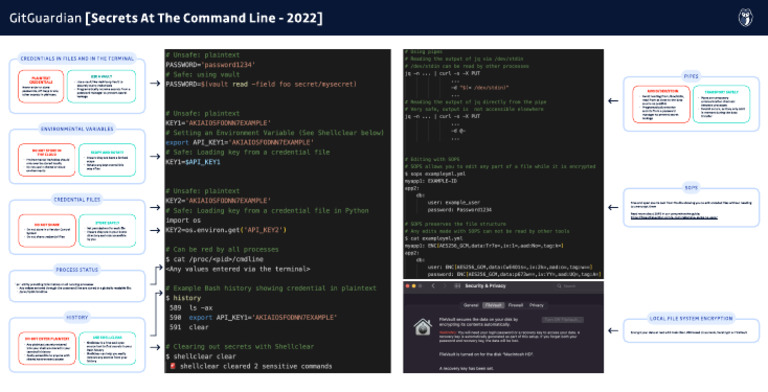Open the grid view in Security & Privacy
Screen dimensions: 768x392
pos(457,286)
